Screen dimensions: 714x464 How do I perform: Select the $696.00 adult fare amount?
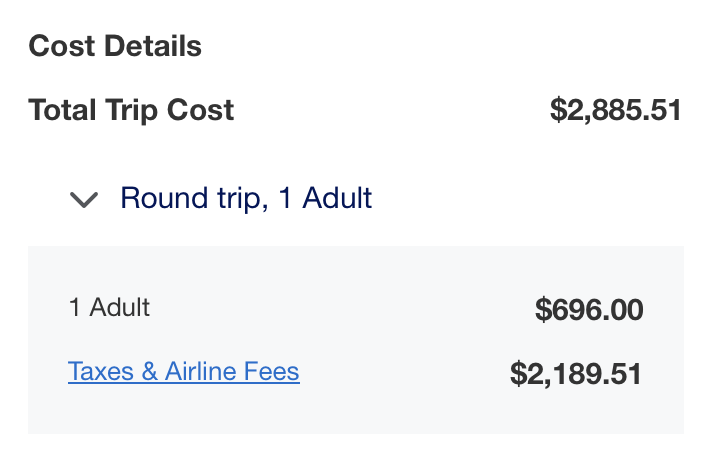589,310
